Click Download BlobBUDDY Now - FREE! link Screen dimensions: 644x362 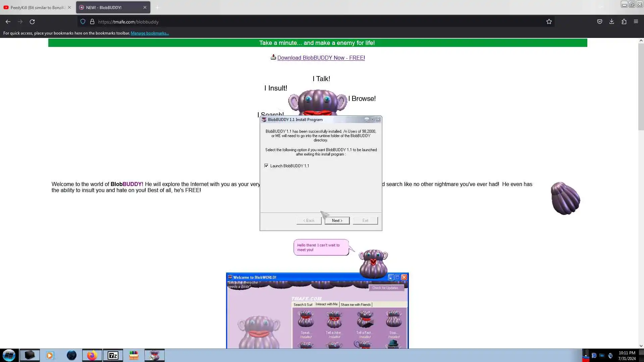pos(321,58)
